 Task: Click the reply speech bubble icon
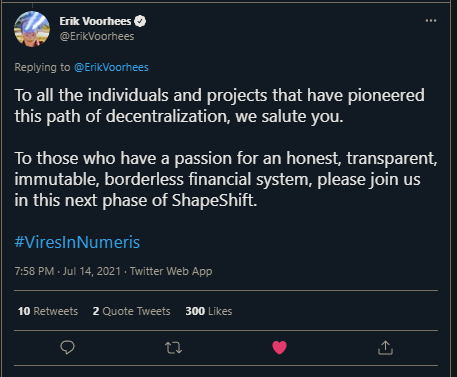[67, 347]
